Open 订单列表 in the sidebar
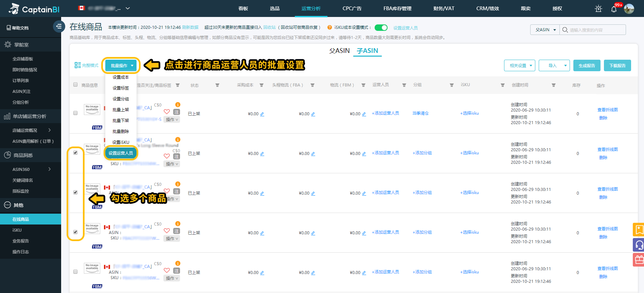Viewport: 644px width, 293px height. (x=21, y=80)
